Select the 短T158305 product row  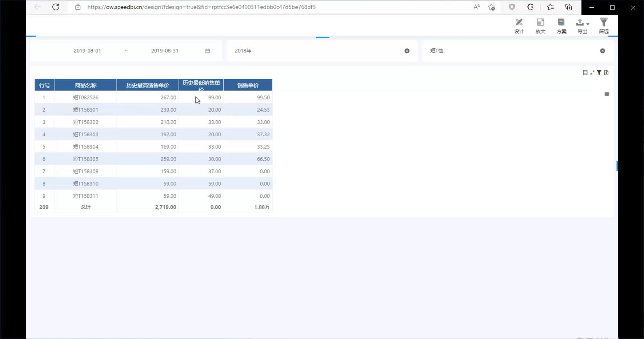tap(86, 159)
